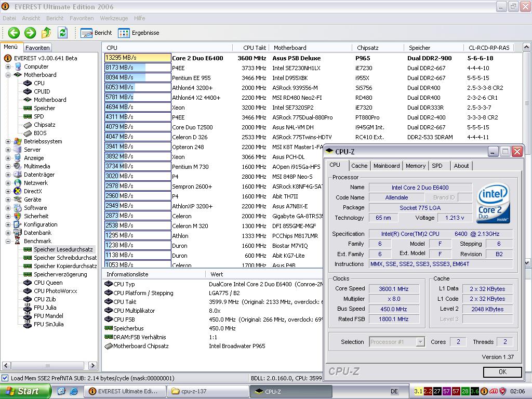Image resolution: width=532 pixels, height=399 pixels.
Task: Click the horizontal scrollbar in the menu panel
Action: pyautogui.click(x=47, y=366)
